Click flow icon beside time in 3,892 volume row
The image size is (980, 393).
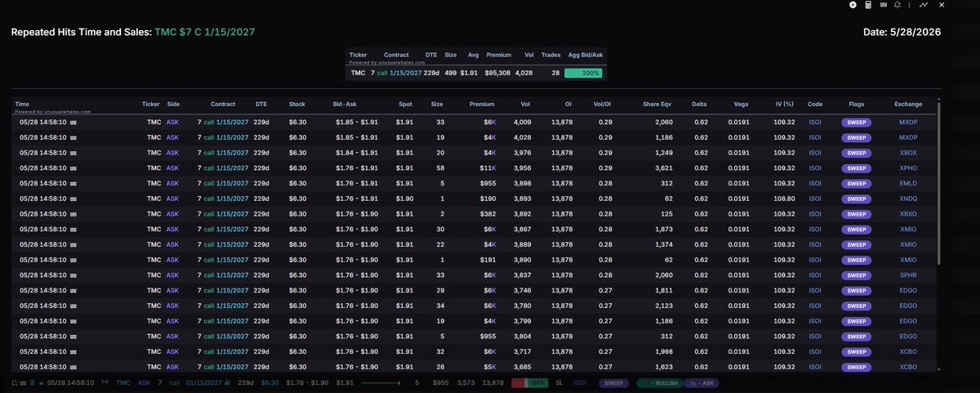tap(73, 213)
